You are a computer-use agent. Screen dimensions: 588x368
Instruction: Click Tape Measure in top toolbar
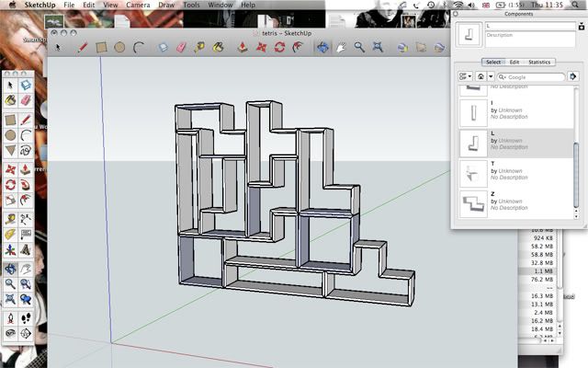tap(199, 47)
